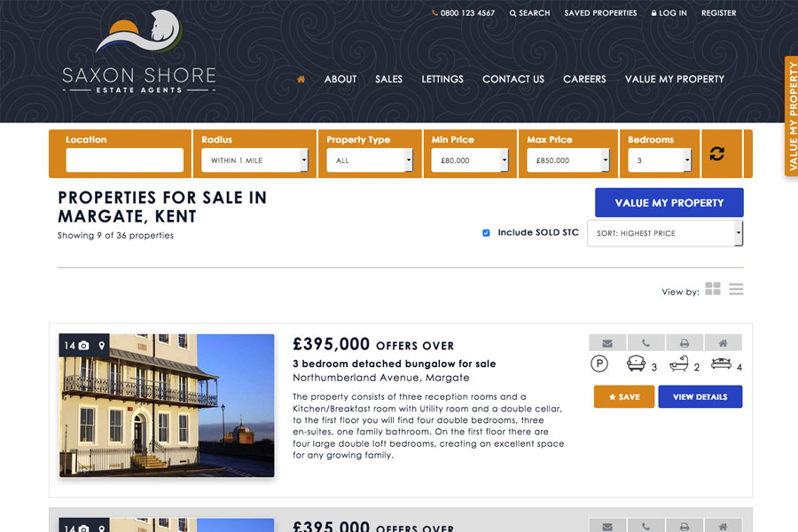Screen dimensions: 798x532
Task: Open the Property Type dropdown
Action: pyautogui.click(x=370, y=160)
